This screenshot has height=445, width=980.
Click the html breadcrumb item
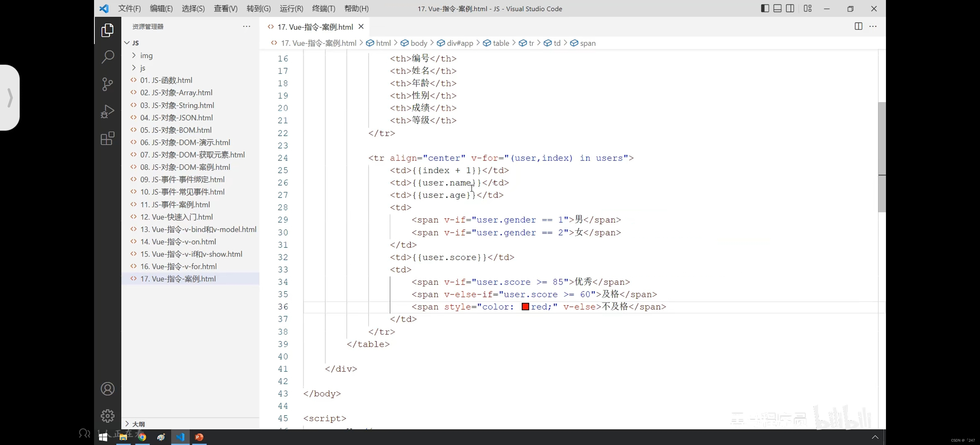point(379,43)
